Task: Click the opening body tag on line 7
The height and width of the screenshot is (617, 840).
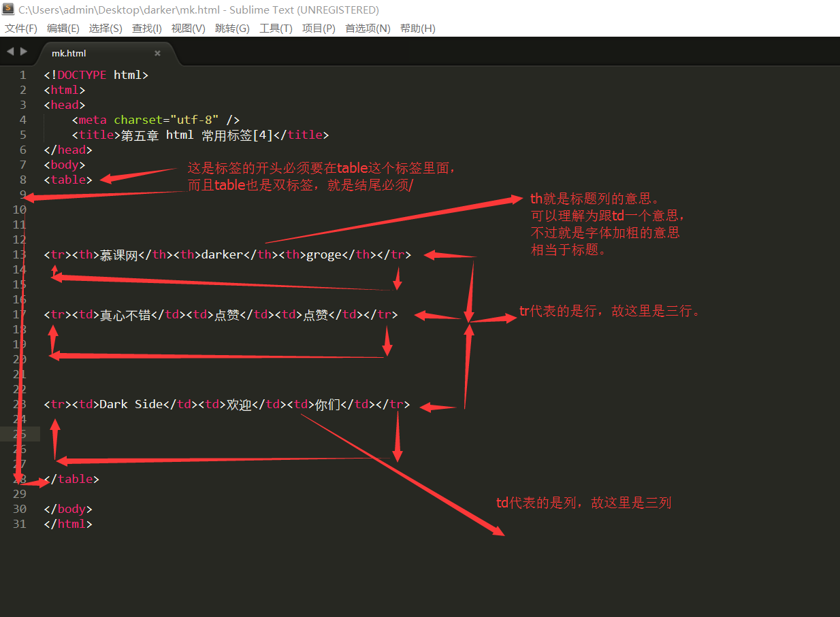Action: (x=65, y=165)
